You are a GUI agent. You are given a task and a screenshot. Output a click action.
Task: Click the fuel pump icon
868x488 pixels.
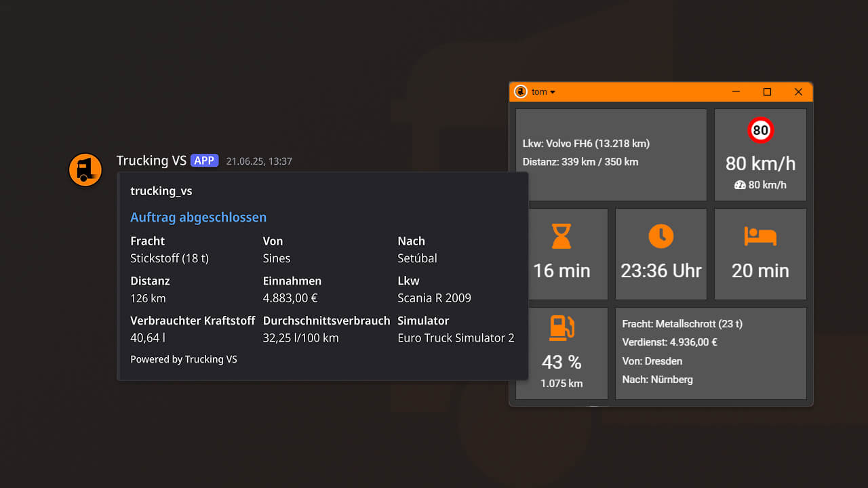click(561, 328)
